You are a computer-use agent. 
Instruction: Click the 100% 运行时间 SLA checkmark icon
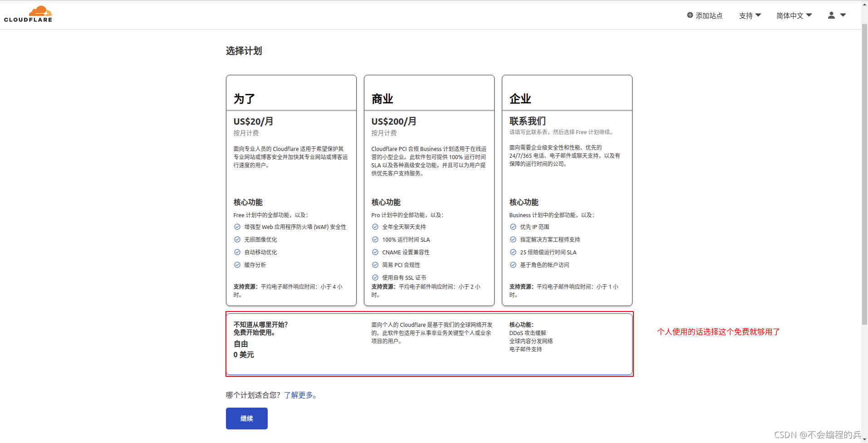[375, 239]
